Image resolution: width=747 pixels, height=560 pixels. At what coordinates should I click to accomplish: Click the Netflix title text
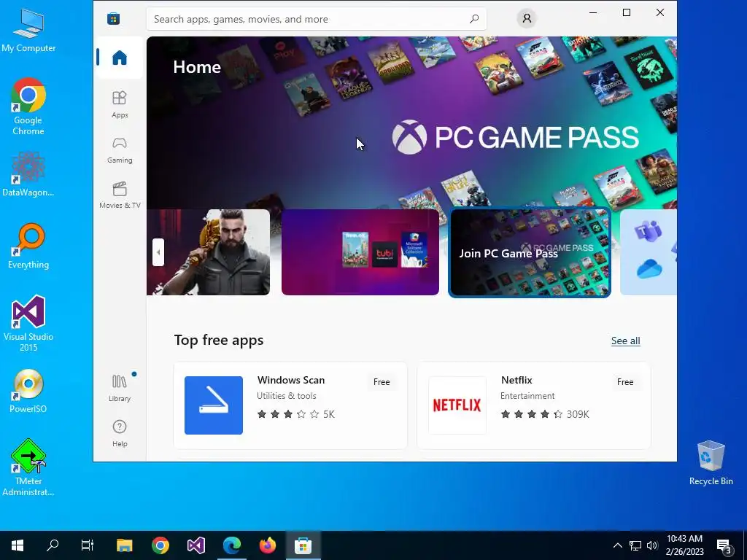click(x=516, y=380)
